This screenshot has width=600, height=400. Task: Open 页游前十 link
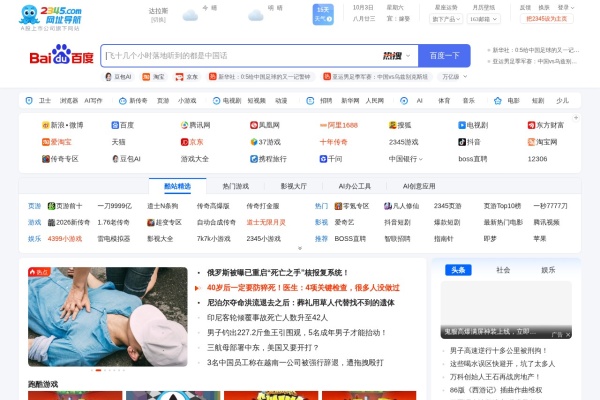pos(65,206)
